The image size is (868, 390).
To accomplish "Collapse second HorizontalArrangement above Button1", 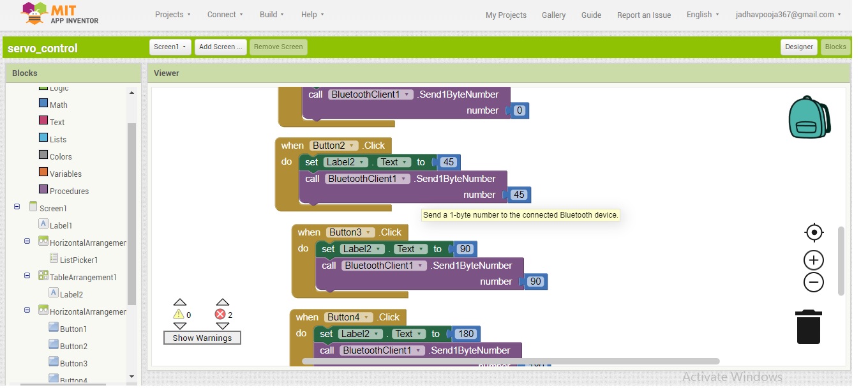I will point(27,310).
